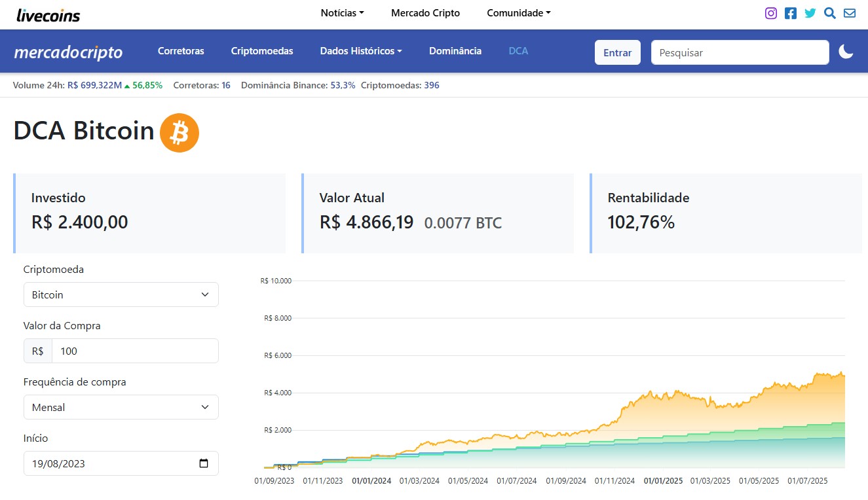Open the Frequência de compra Mensal dropdown
868x500 pixels.
[121, 407]
